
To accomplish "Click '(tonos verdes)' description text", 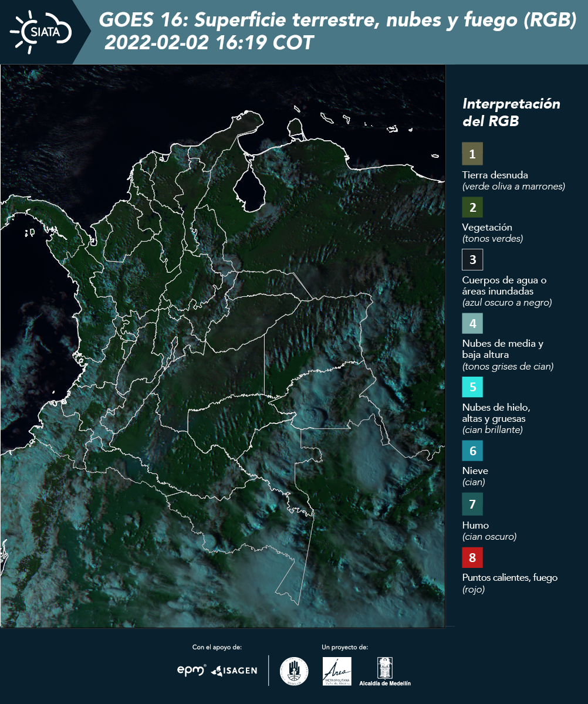I will (x=492, y=239).
